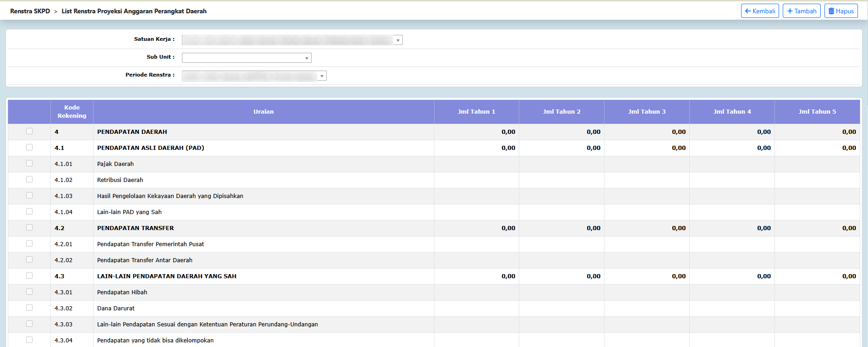The image size is (868, 347).
Task: Click the Kembali back arrow button
Action: pos(759,11)
